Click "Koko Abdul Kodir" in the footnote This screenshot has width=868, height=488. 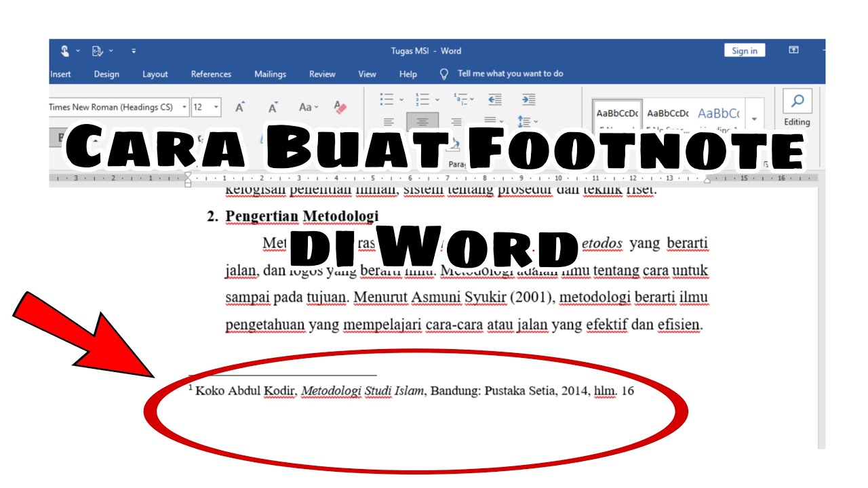pyautogui.click(x=246, y=391)
